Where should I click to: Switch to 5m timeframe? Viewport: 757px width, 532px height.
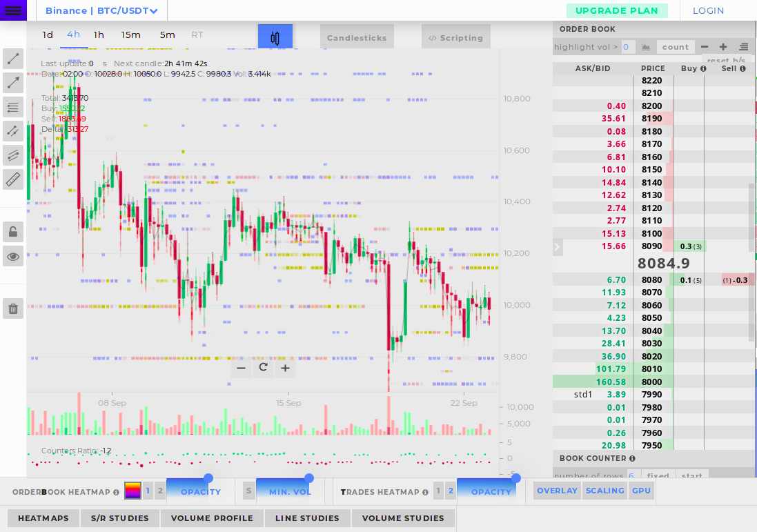168,35
